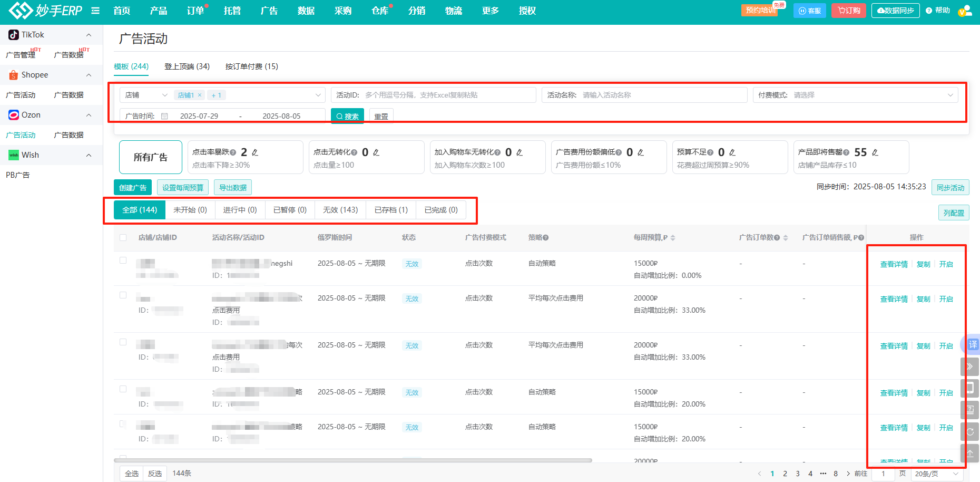This screenshot has height=482, width=980.
Task: Click the hamburger menu icon beside the ERP logo
Action: 95,11
